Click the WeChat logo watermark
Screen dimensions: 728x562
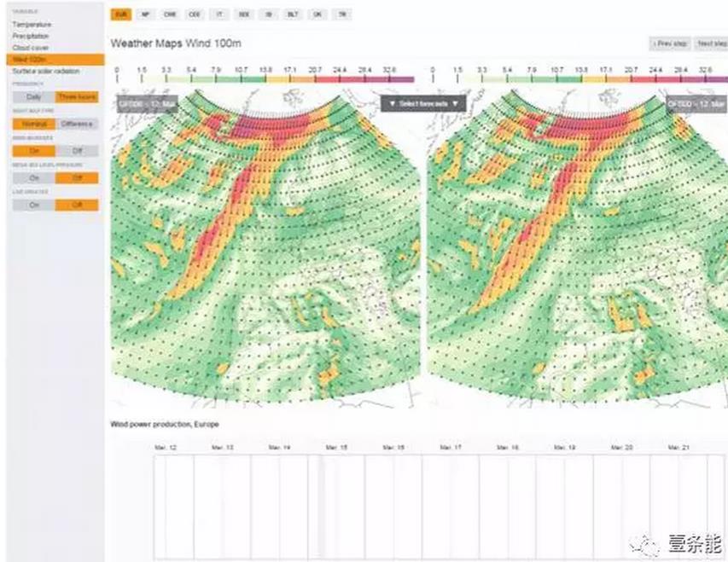coord(638,543)
